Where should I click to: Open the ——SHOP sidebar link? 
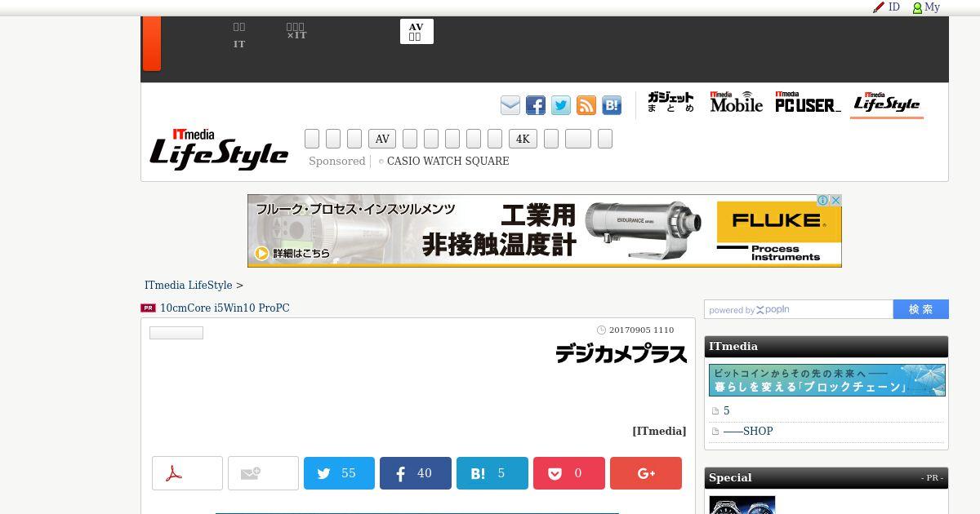tap(748, 432)
